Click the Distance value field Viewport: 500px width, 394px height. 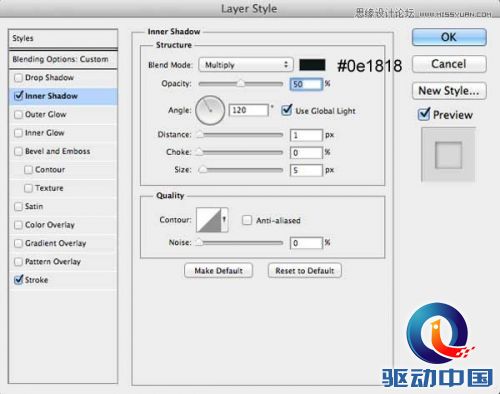(306, 135)
